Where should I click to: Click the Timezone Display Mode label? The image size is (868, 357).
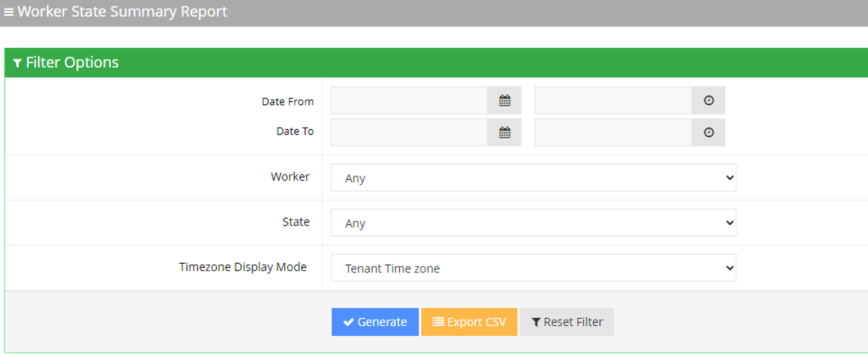pos(243,267)
